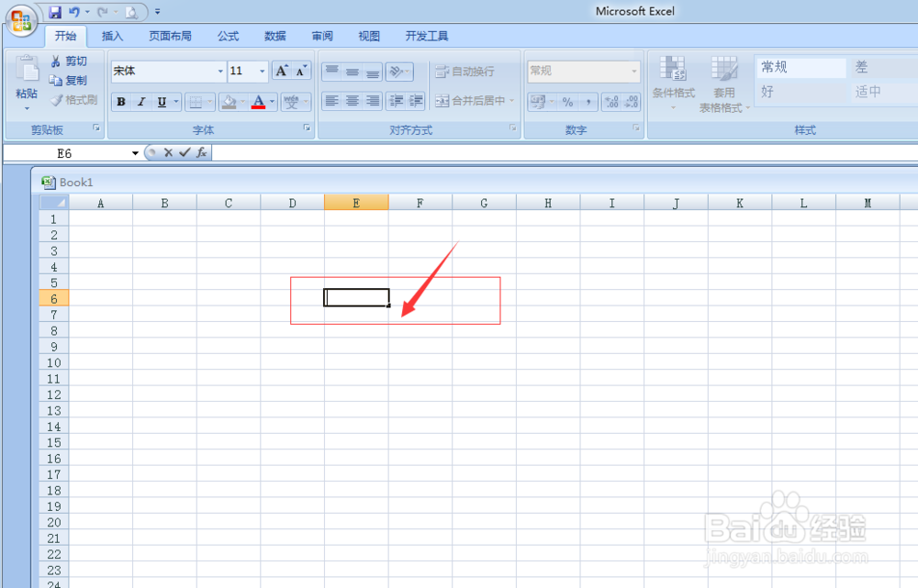The height and width of the screenshot is (588, 918).
Task: Open the 字体 dialog launcher
Action: 307,128
